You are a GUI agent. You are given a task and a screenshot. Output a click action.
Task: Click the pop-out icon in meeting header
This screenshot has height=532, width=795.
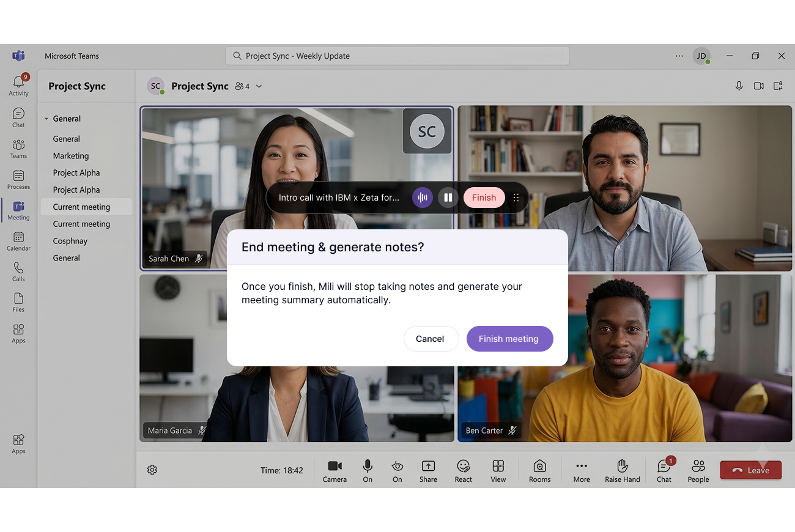[778, 86]
